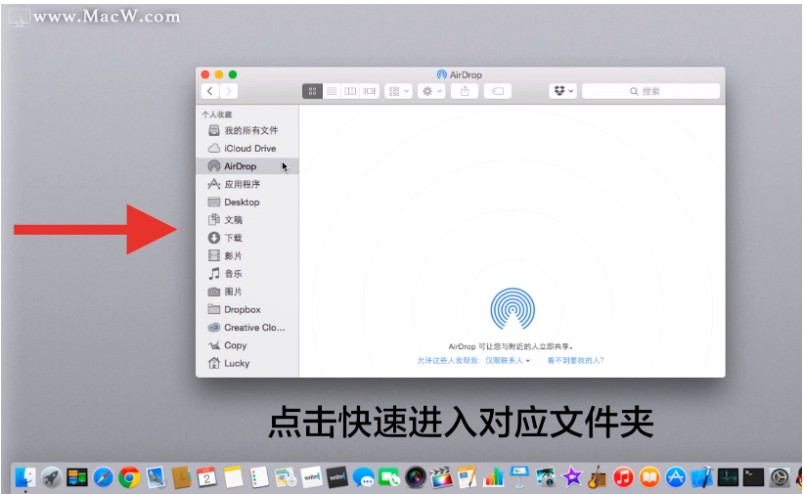Switch Finder to list view
The width and height of the screenshot is (804, 494).
click(331, 91)
